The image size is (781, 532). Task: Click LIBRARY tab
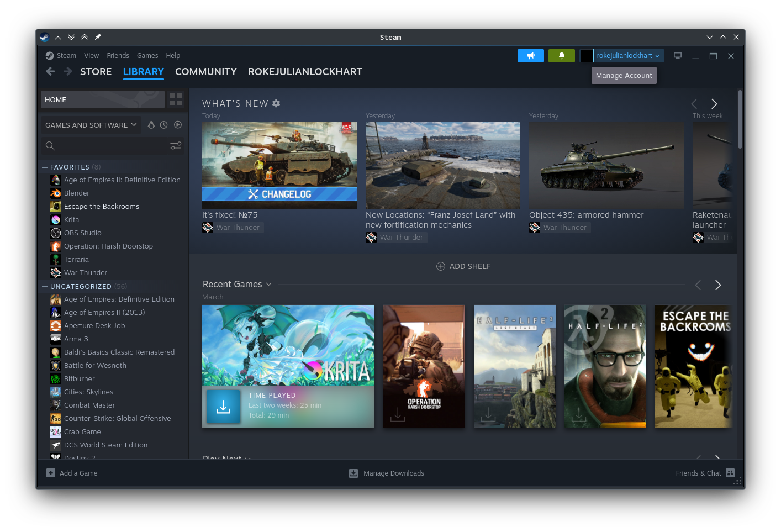(143, 72)
